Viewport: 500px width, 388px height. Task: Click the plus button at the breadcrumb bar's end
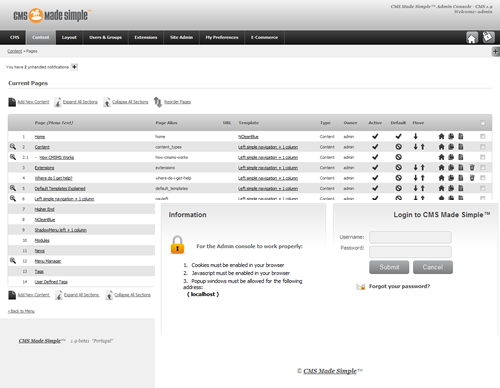coord(496,51)
